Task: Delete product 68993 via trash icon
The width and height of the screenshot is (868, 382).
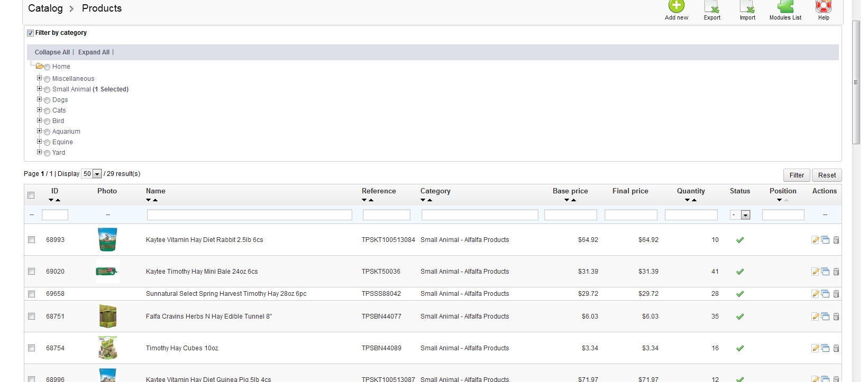Action: pyautogui.click(x=836, y=240)
